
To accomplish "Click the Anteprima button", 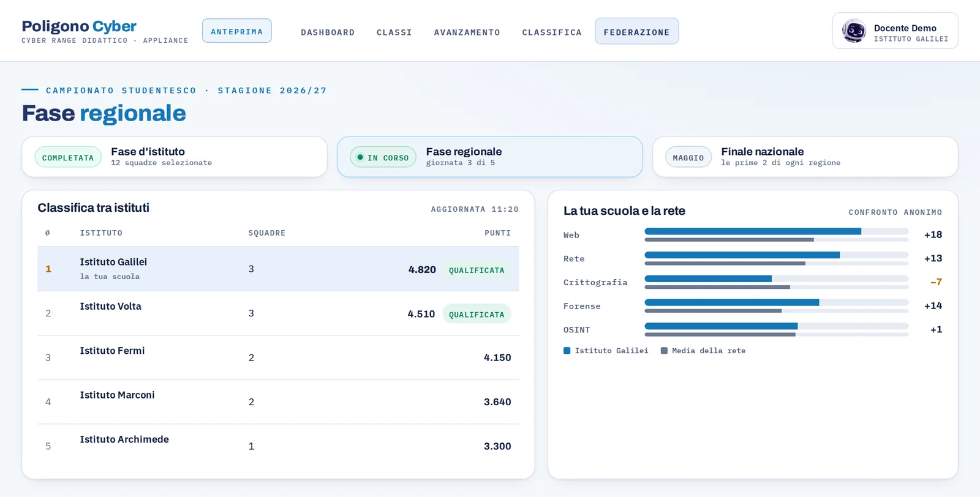I will (237, 31).
